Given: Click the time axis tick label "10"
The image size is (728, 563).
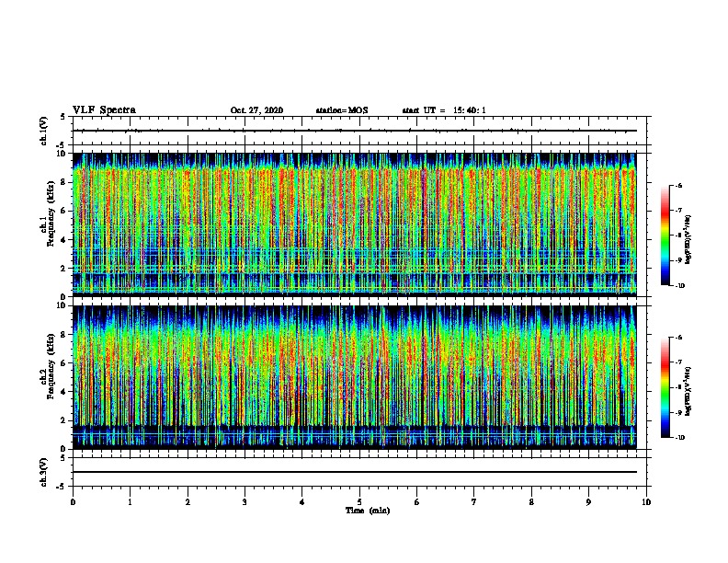Looking at the screenshot, I should click(x=646, y=502).
